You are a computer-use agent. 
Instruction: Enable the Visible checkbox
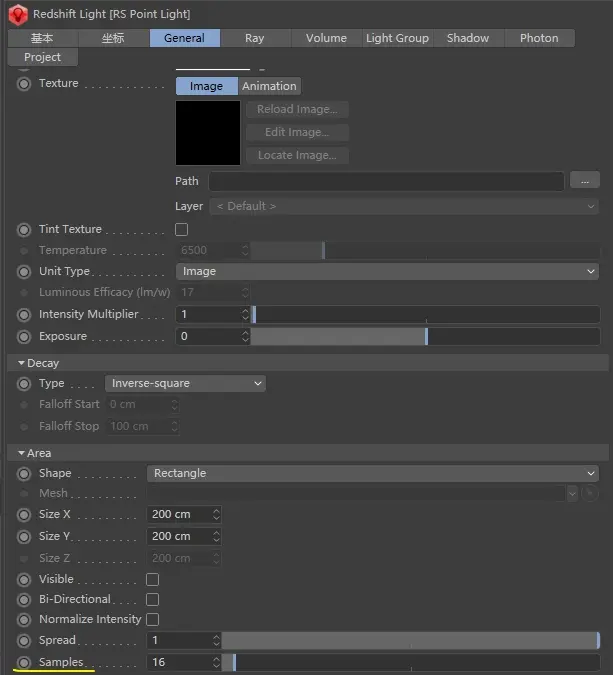click(x=152, y=579)
